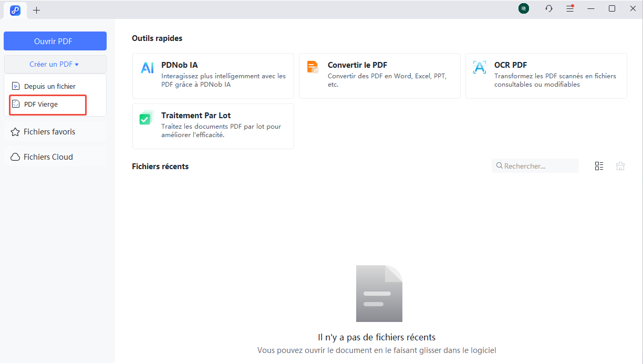Click the Rechercher search field
Screen dimensions: 643x364
pos(535,165)
